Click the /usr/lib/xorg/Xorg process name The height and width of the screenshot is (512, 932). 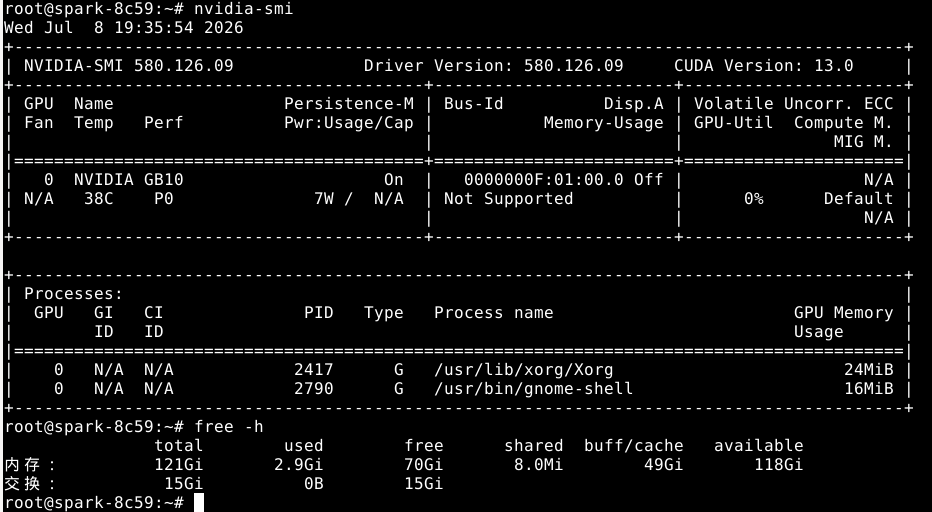click(x=524, y=370)
